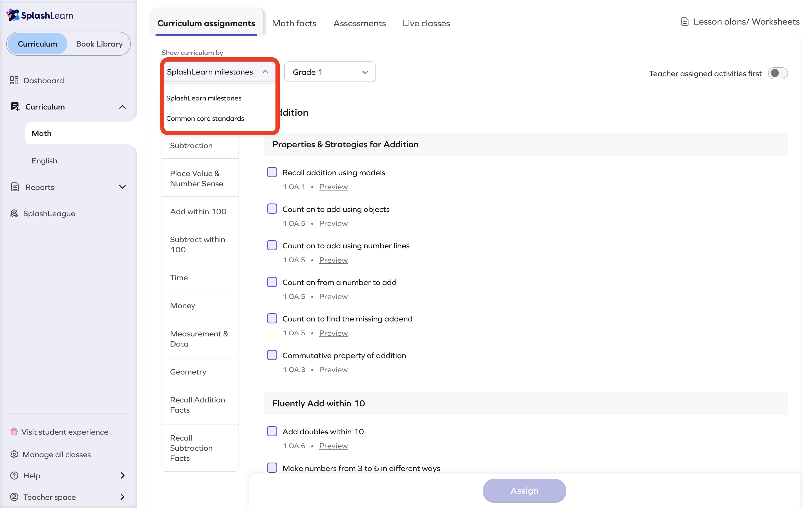Image resolution: width=812 pixels, height=508 pixels.
Task: Go to the Live classes tab
Action: (426, 23)
